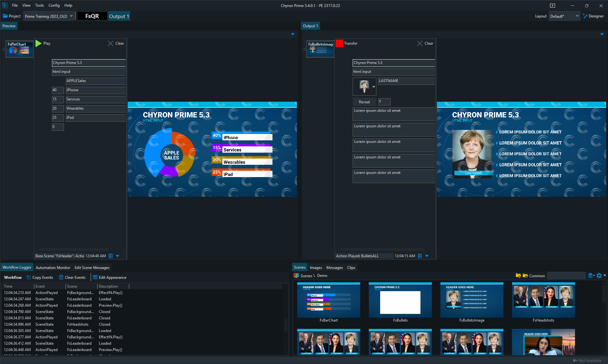608x364 pixels.
Task: Switch to the Automation Monitor tab
Action: coord(53,268)
